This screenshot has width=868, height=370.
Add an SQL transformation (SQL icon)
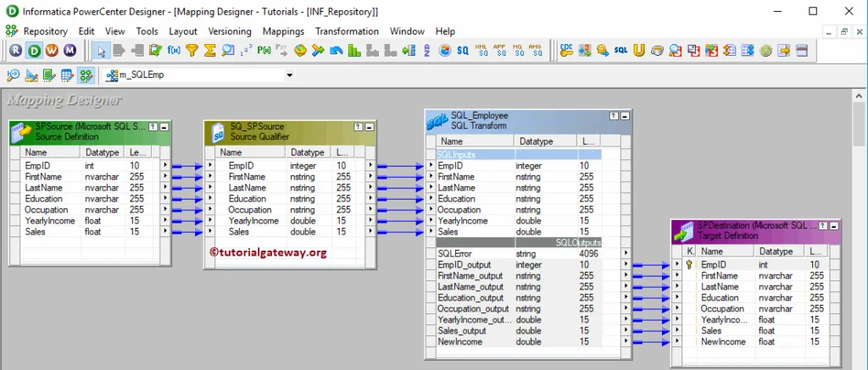click(x=620, y=51)
